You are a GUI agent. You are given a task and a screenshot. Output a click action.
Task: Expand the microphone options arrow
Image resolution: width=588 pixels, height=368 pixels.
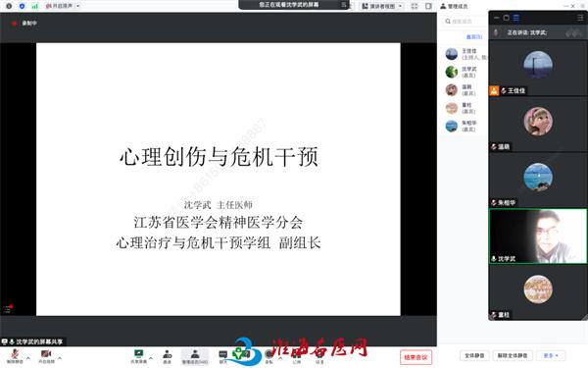[28, 357]
